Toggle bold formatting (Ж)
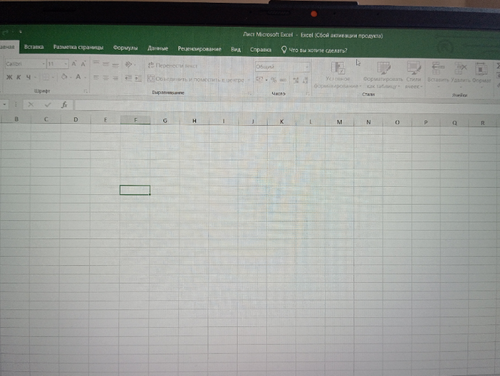Image resolution: width=500 pixels, height=376 pixels. (x=9, y=77)
